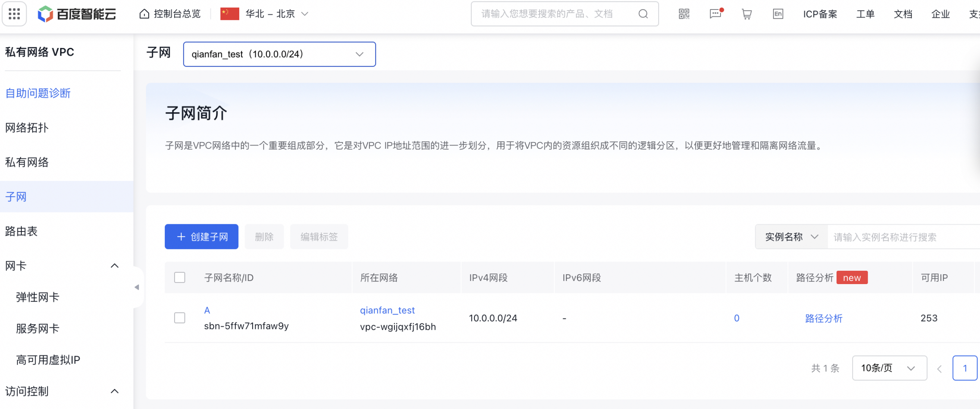This screenshot has width=980, height=409.
Task: Select 自助问题诊断 in the sidebar
Action: coord(38,93)
